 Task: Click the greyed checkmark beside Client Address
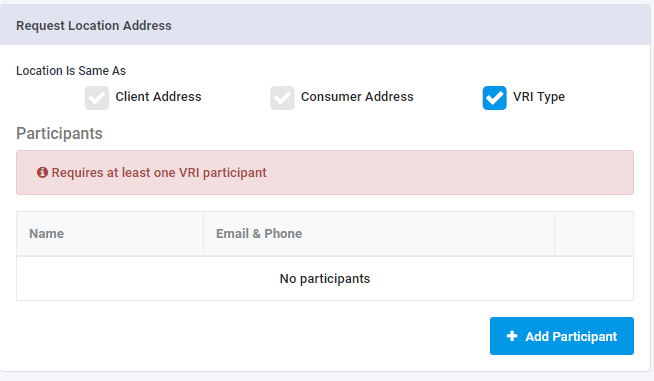click(97, 98)
